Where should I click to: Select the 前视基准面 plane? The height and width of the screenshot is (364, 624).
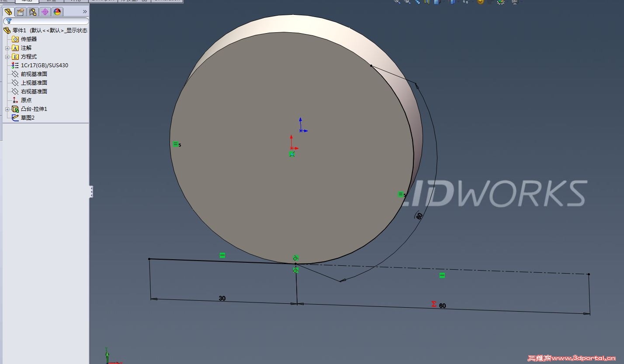tap(30, 74)
